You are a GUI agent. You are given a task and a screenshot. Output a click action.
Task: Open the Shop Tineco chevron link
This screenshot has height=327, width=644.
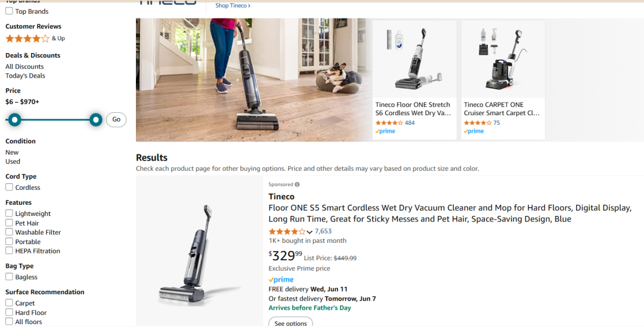pos(233,6)
